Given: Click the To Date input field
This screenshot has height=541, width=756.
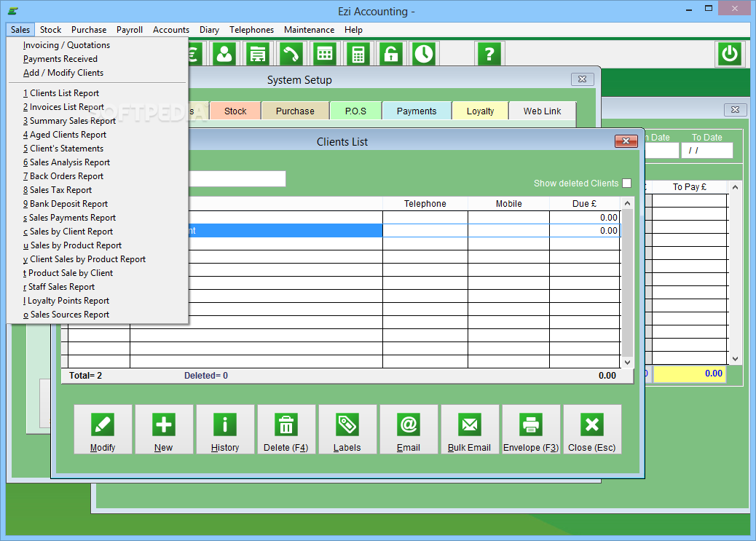Looking at the screenshot, I should tap(706, 151).
